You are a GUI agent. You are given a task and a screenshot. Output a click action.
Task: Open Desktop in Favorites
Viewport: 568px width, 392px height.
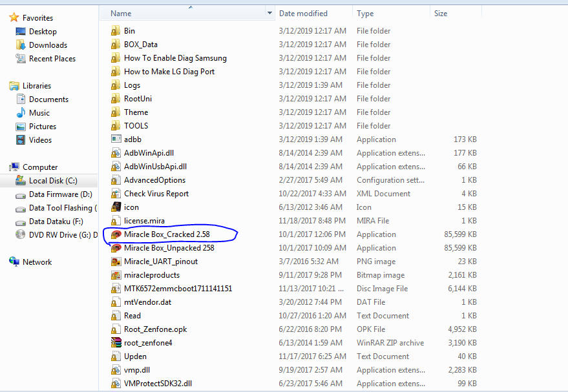(x=43, y=32)
